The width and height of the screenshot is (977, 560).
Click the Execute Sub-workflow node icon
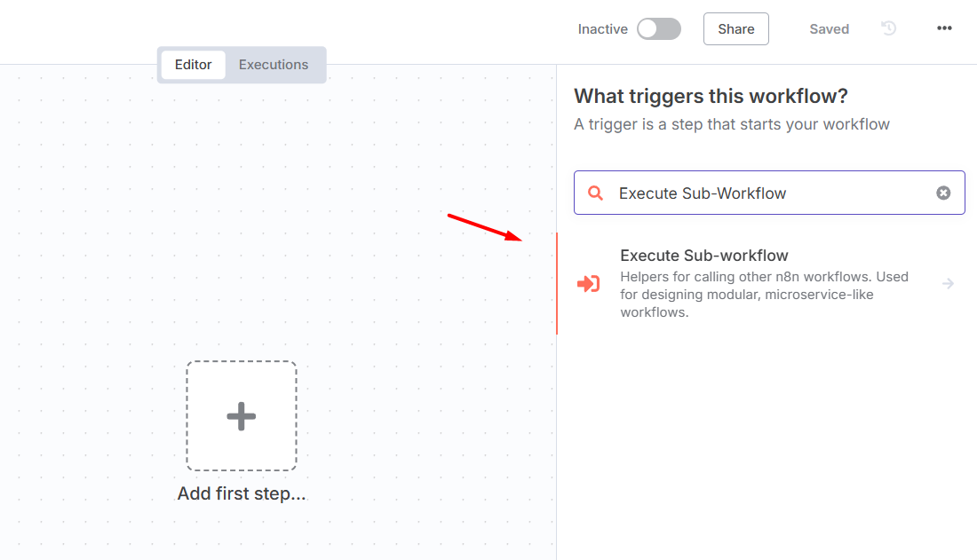pos(588,284)
